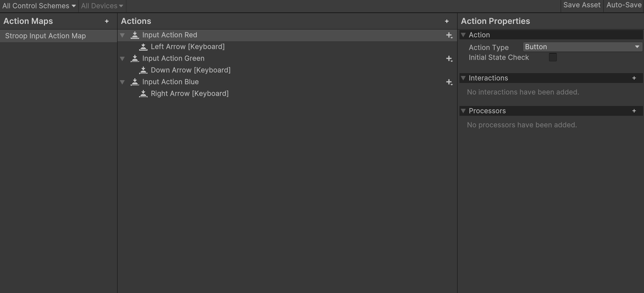Click the Action Type label
644x293 pixels.
pyautogui.click(x=489, y=47)
